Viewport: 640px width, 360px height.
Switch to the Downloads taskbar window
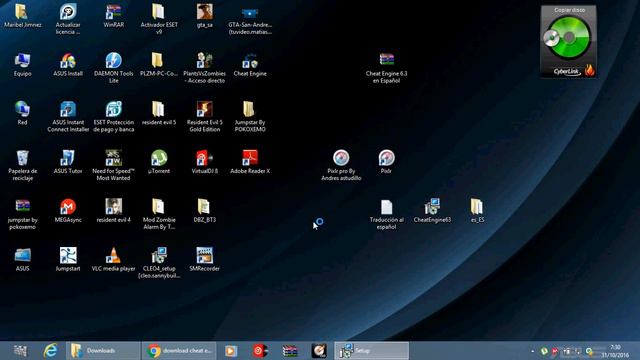pyautogui.click(x=103, y=351)
